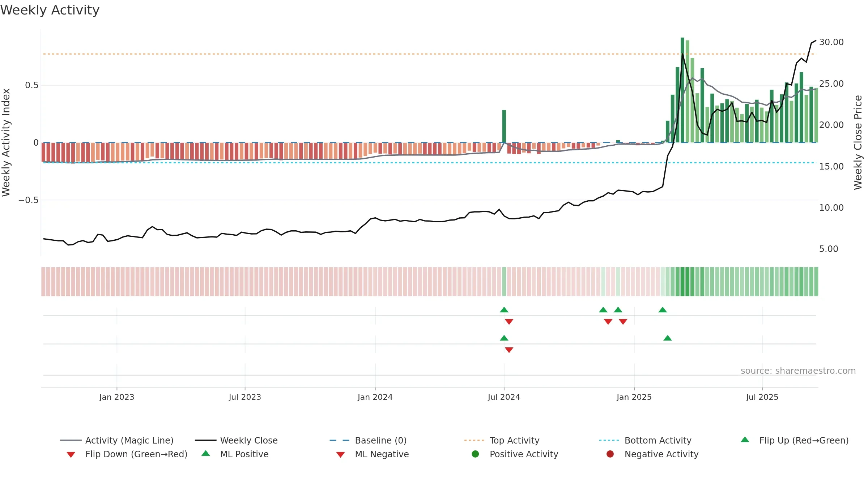Click the green ML Positive triangle in legend
Image resolution: width=868 pixels, height=488 pixels.
[x=206, y=453]
